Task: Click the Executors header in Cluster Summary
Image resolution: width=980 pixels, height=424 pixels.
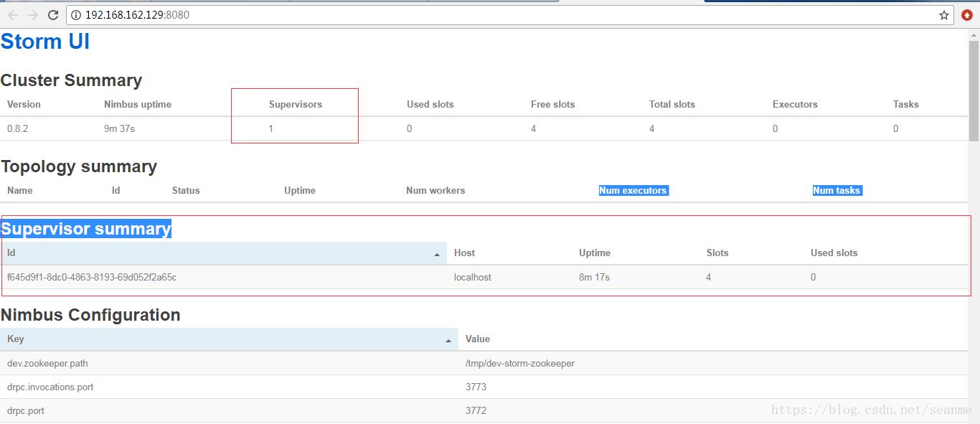Action: [795, 105]
